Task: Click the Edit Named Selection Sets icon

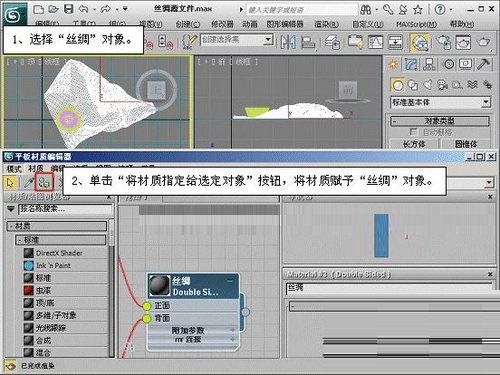Action: (x=189, y=42)
